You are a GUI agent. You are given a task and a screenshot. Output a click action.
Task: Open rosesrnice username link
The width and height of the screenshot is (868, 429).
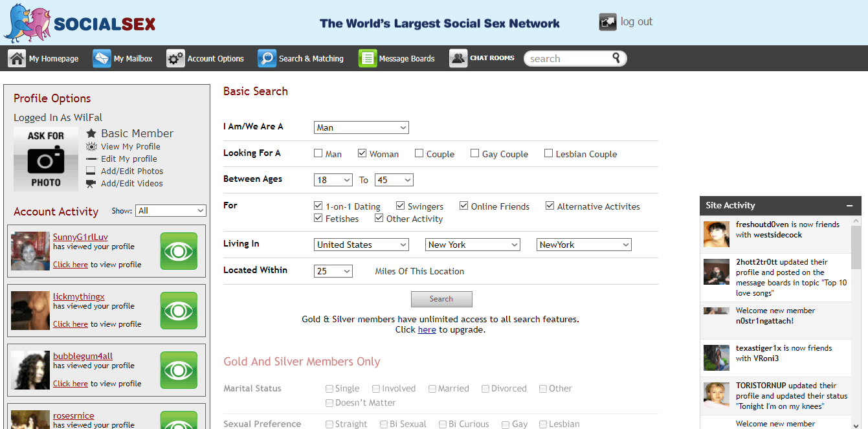tap(74, 415)
